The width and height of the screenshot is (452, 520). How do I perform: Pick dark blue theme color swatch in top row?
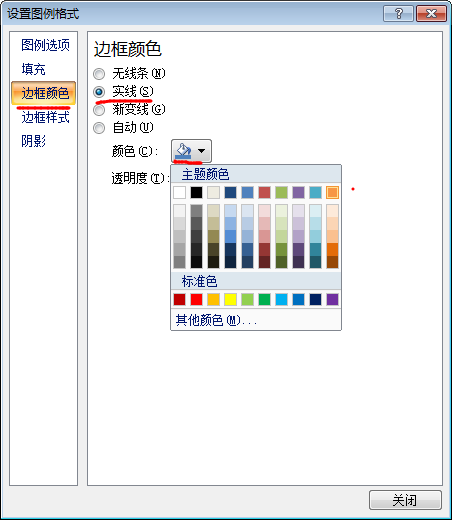230,192
